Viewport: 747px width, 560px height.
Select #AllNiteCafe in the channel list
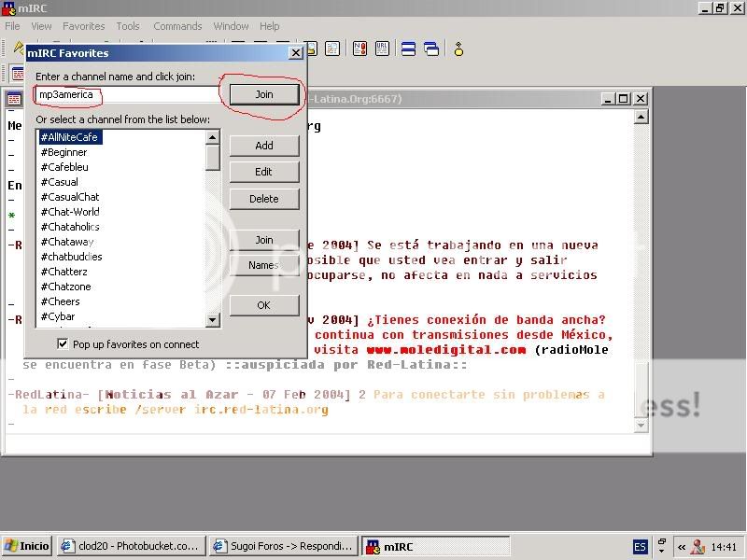click(69, 137)
